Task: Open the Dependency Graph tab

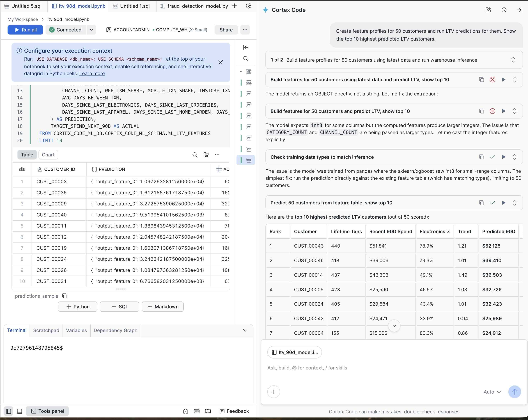Action: [115, 330]
